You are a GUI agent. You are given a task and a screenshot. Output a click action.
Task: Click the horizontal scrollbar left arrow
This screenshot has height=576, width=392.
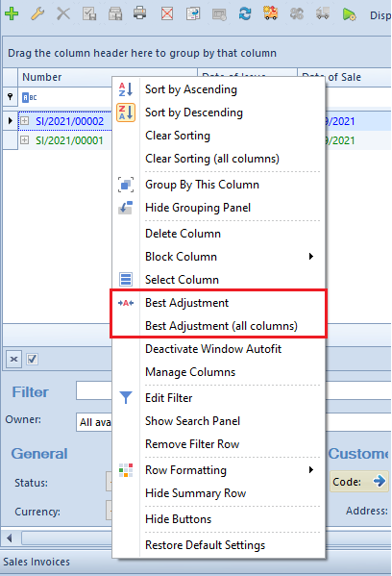(10, 538)
